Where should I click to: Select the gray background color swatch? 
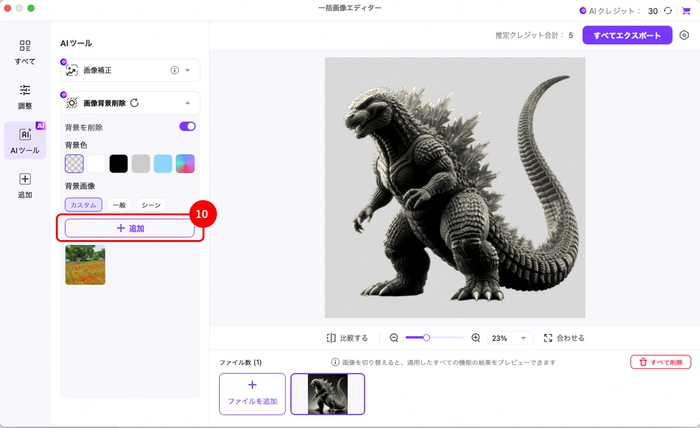pos(141,164)
